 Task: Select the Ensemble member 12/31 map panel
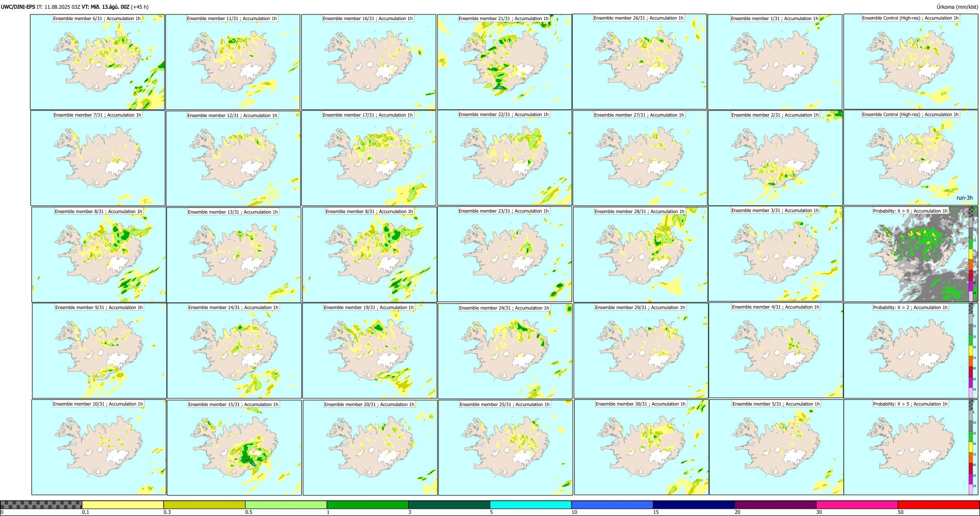point(233,159)
